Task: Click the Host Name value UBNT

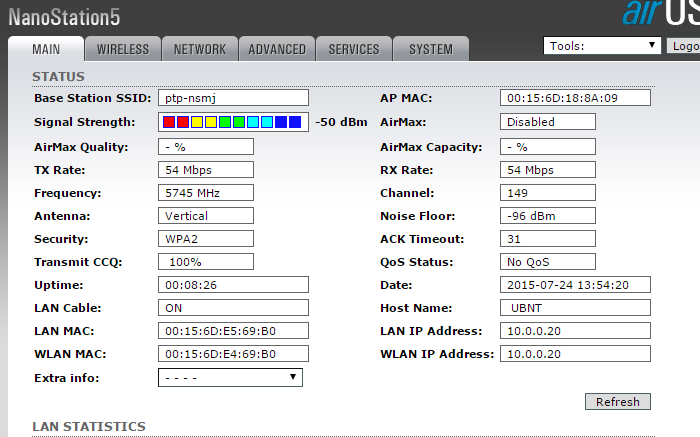Action: pos(575,308)
